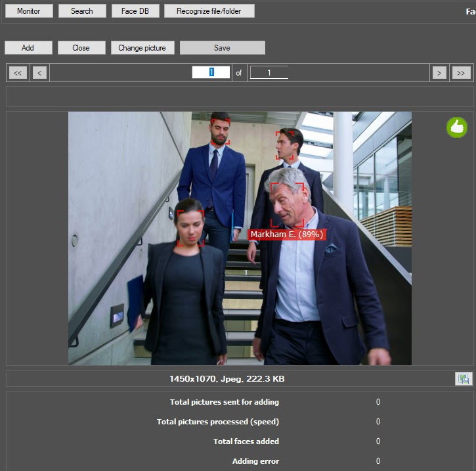This screenshot has width=476, height=471.
Task: Go to previous picture with < button
Action: (x=39, y=73)
